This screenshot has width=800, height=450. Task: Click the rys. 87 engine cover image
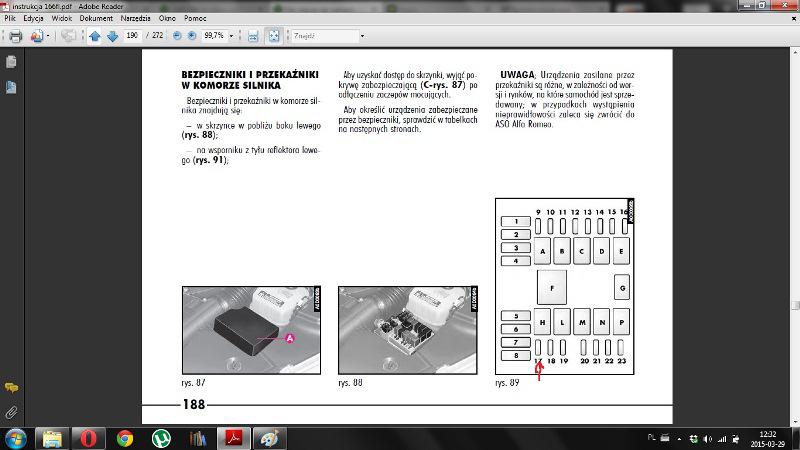click(x=252, y=330)
